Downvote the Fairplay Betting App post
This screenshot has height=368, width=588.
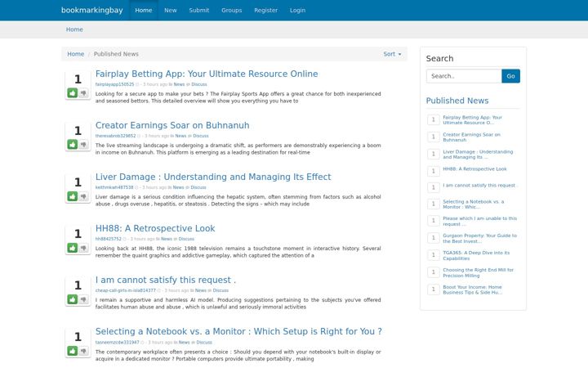[83, 92]
